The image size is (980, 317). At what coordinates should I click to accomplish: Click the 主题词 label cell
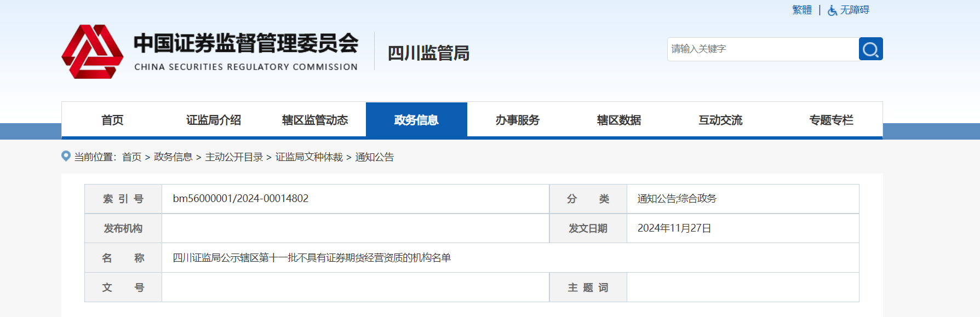coord(588,287)
